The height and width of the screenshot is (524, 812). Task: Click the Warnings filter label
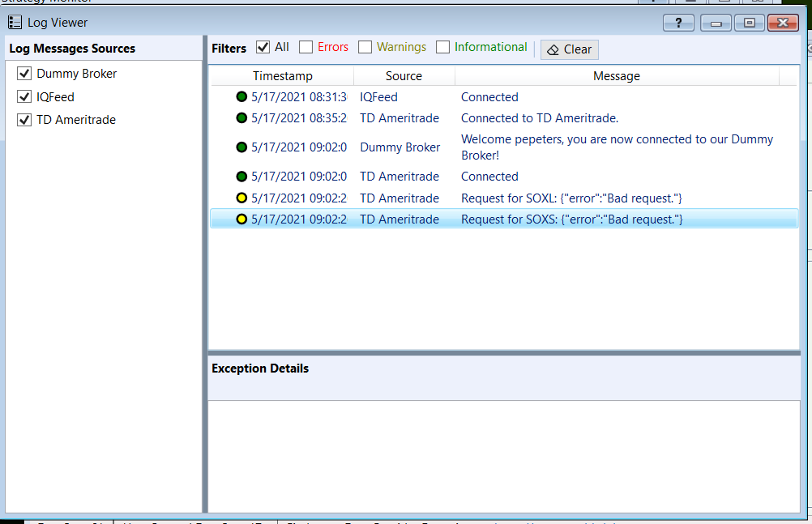point(401,47)
